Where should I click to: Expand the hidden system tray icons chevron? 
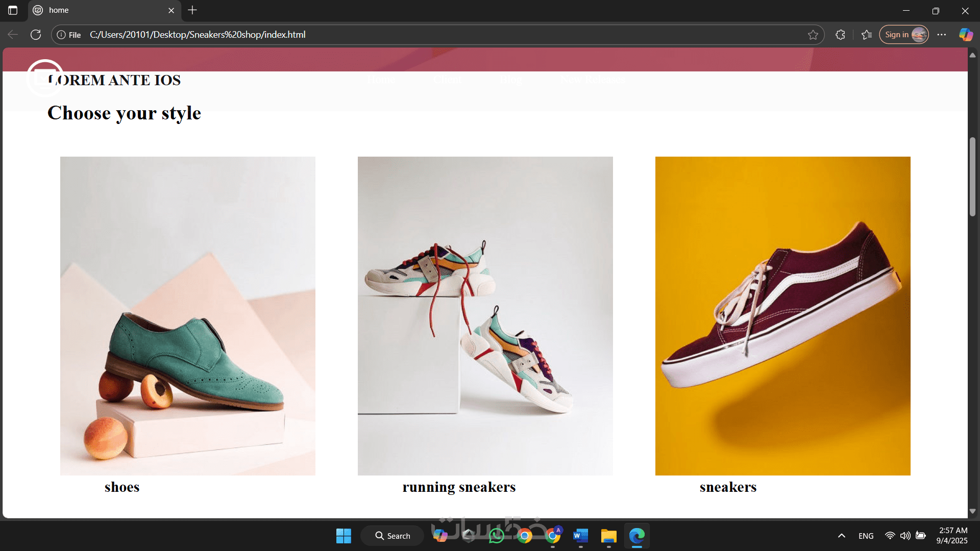point(842,536)
